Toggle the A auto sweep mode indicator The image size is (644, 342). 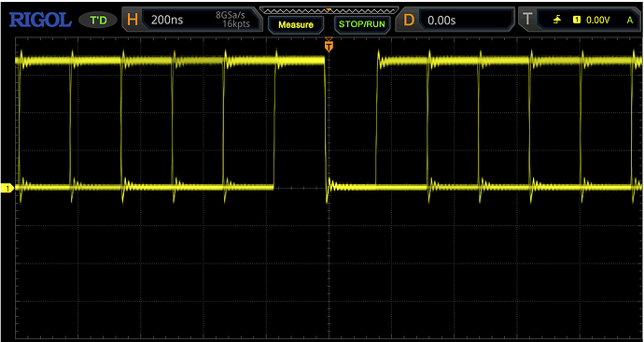click(x=630, y=20)
